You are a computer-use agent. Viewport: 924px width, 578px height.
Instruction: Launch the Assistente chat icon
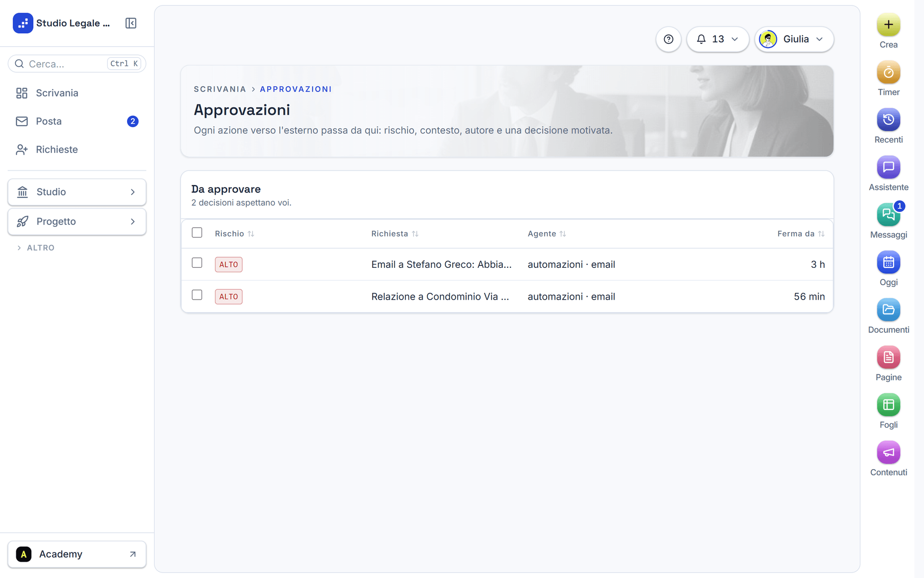888,167
